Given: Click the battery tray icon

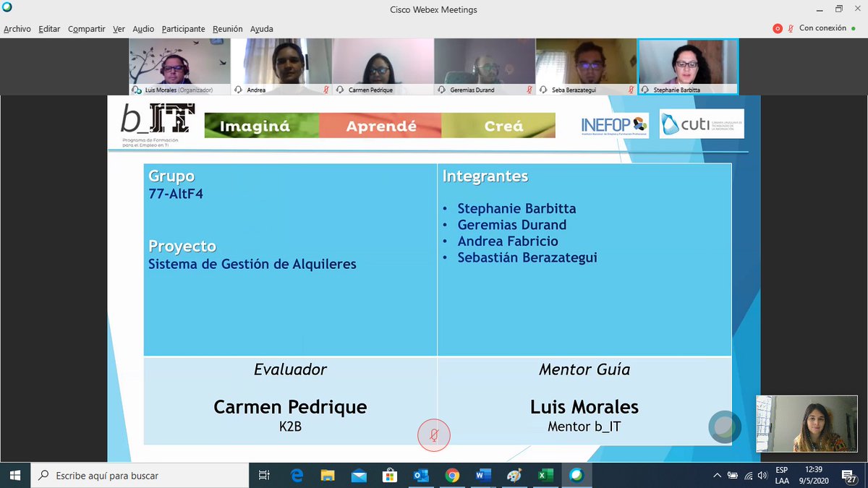Looking at the screenshot, I should click(733, 475).
